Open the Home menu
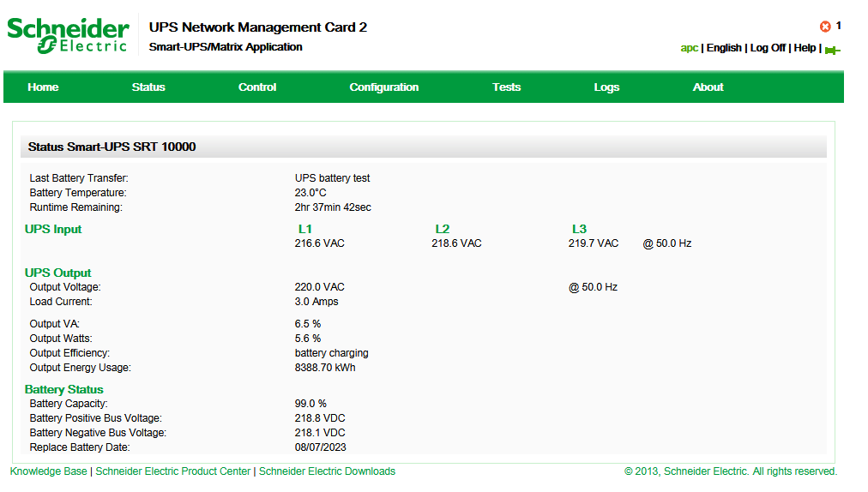 coord(43,87)
